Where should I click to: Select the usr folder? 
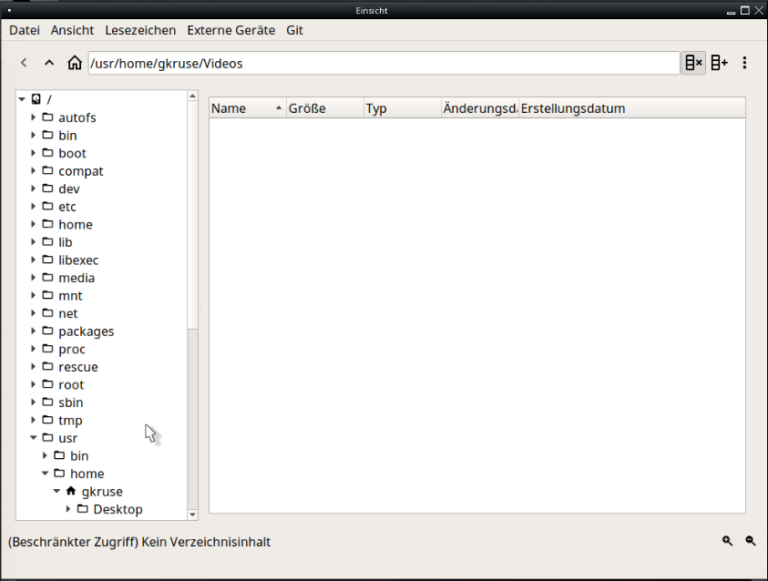click(68, 438)
